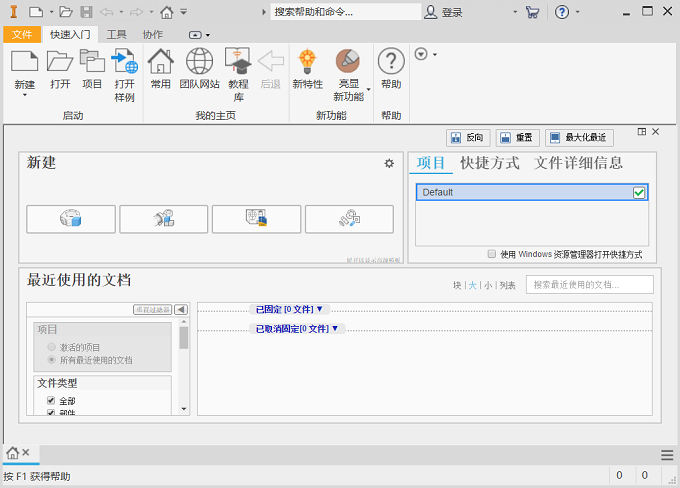Image resolution: width=680 pixels, height=488 pixels.
Task: Click the 搜索最近使用的文档 search field
Action: 589,285
